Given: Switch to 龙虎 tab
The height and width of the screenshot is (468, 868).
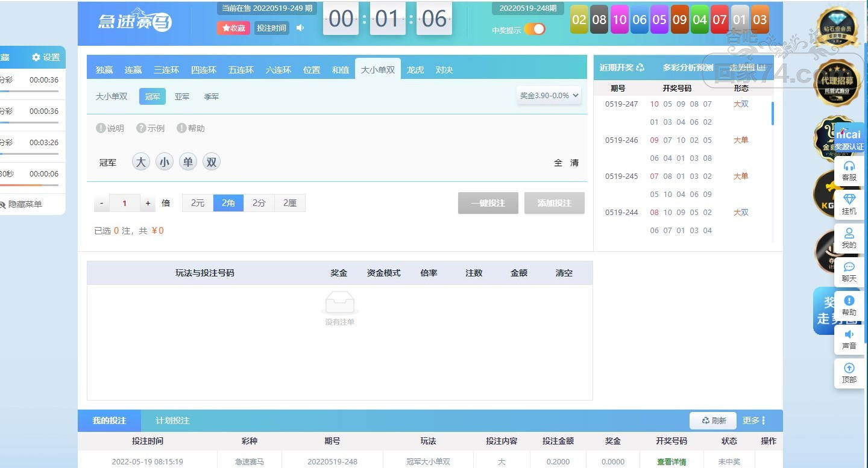Looking at the screenshot, I should pyautogui.click(x=415, y=70).
